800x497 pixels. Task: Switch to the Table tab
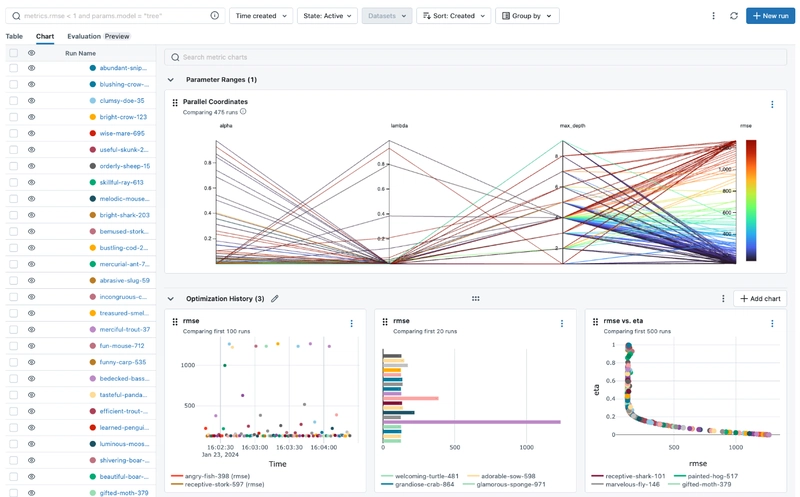[x=14, y=36]
